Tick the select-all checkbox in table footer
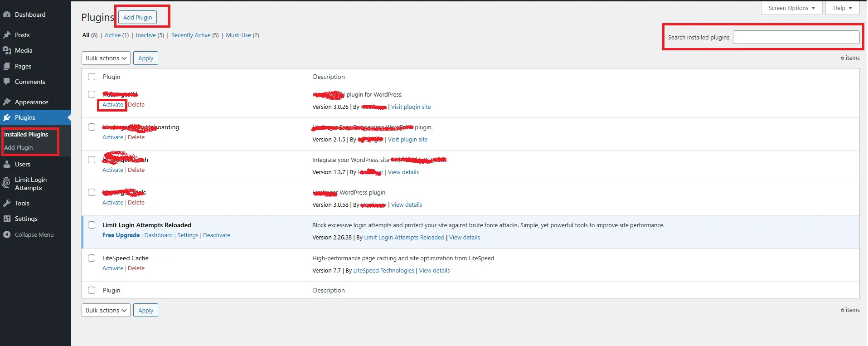 92,290
